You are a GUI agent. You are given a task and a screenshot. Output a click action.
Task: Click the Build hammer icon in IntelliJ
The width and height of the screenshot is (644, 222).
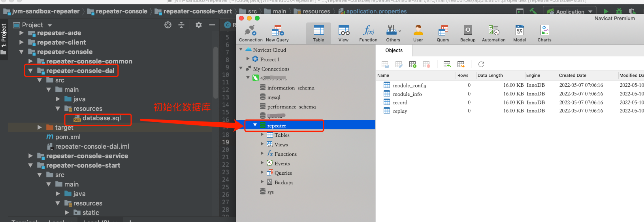point(533,11)
